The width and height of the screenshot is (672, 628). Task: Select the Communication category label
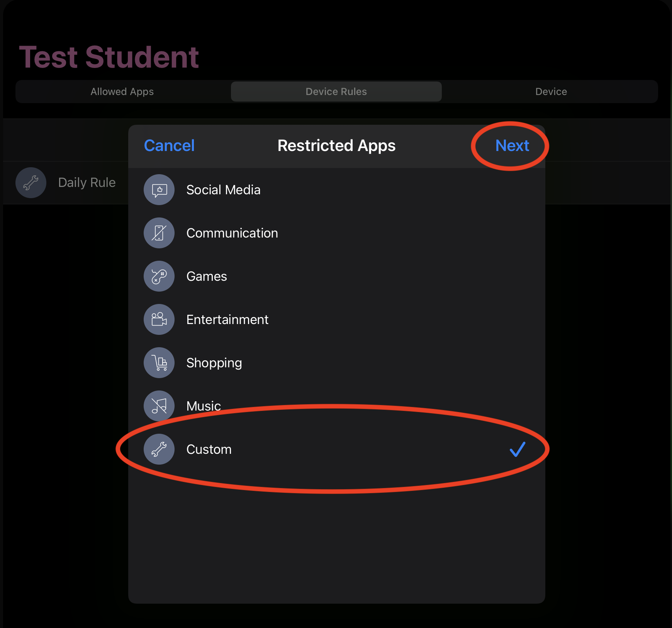click(232, 233)
